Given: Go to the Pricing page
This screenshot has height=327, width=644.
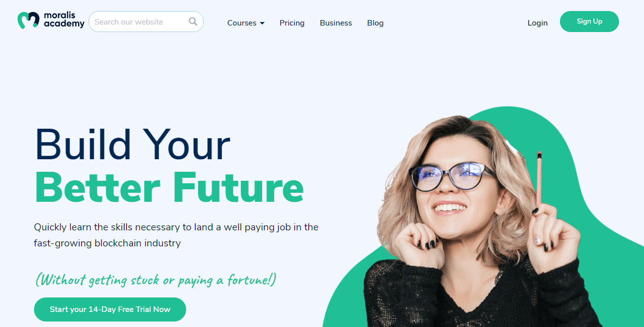Looking at the screenshot, I should pyautogui.click(x=292, y=23).
